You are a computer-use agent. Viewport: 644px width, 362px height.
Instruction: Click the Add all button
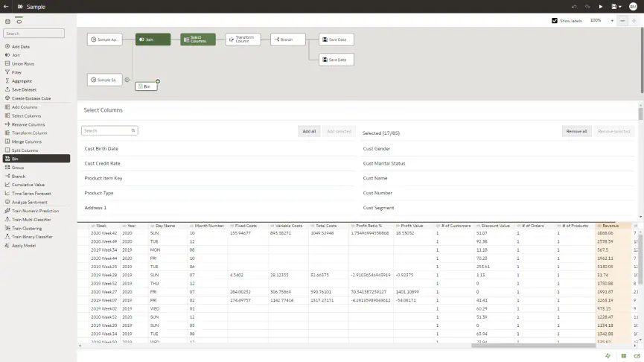(307, 131)
